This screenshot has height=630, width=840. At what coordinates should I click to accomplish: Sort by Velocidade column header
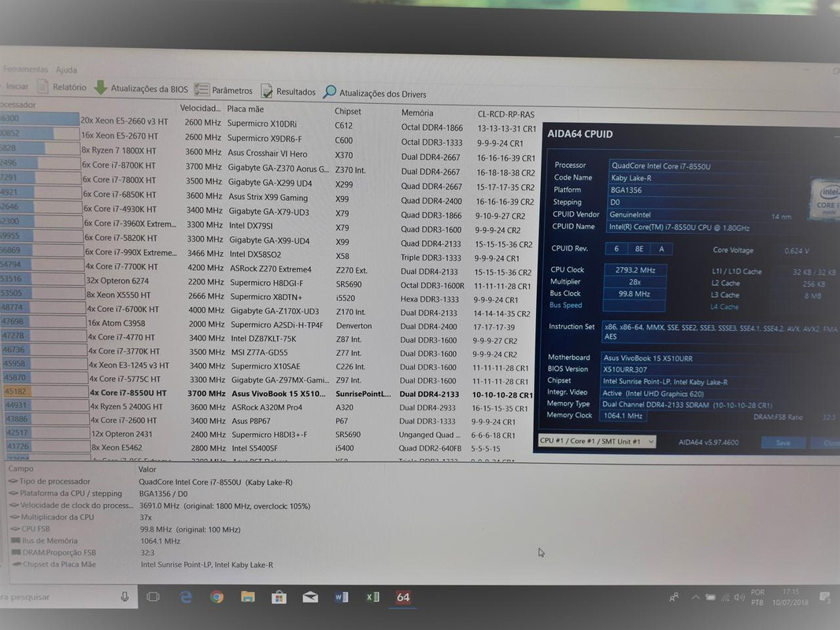(x=200, y=108)
